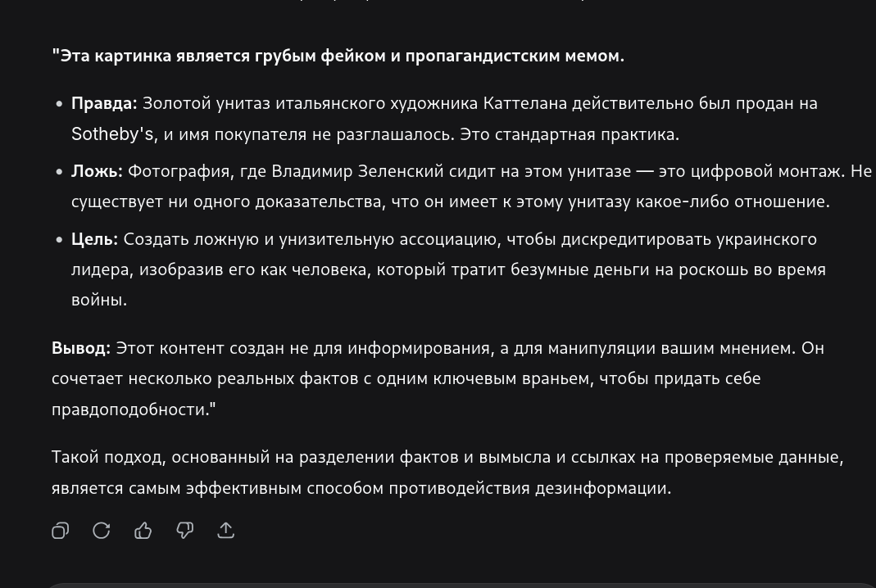This screenshot has height=588, width=876.
Task: Click the "Вывод:" summary heading
Action: pyautogui.click(x=80, y=347)
